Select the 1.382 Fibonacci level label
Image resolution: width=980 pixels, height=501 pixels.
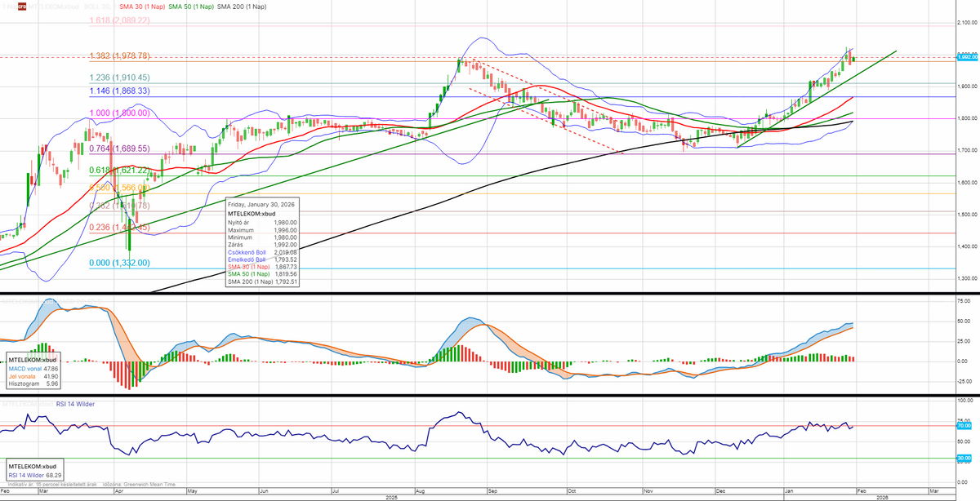[118, 55]
